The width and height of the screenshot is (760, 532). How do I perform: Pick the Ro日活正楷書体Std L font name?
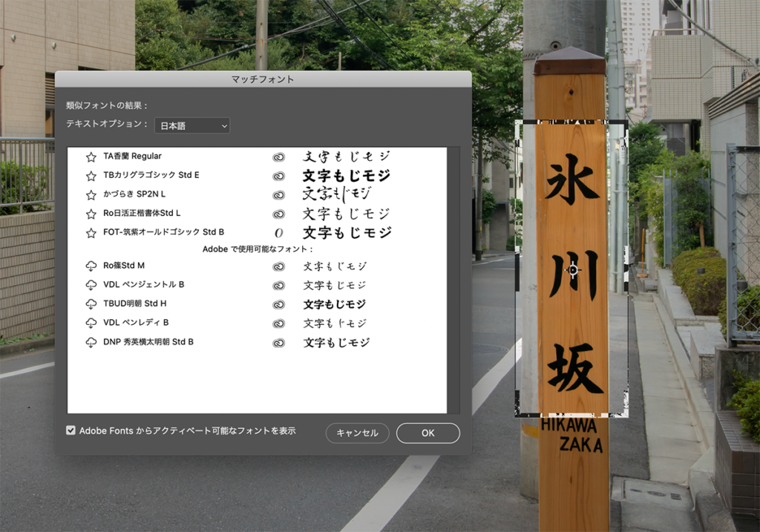[142, 213]
